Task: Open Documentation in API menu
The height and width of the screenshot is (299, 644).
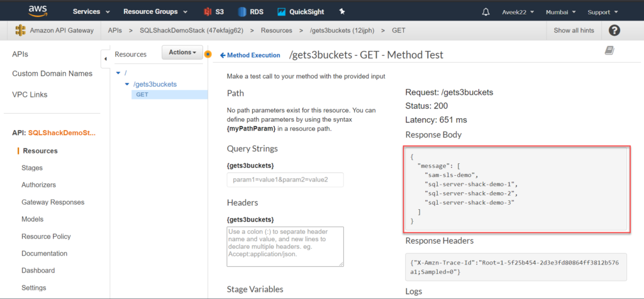Action: point(45,254)
